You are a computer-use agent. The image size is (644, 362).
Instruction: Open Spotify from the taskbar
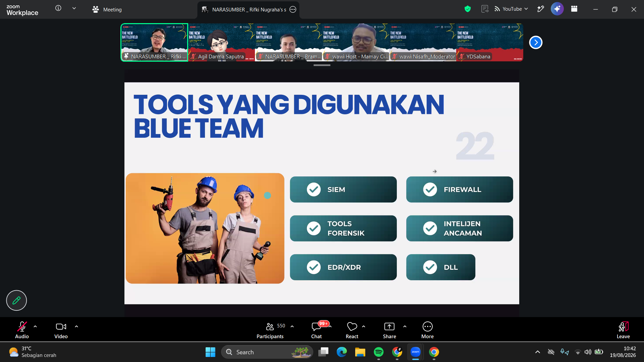coord(379,352)
